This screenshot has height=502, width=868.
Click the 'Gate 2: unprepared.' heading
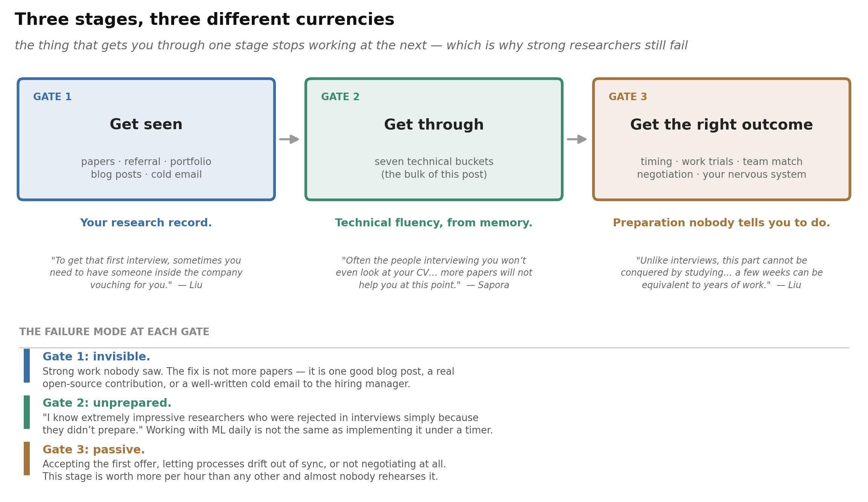pyautogui.click(x=107, y=403)
